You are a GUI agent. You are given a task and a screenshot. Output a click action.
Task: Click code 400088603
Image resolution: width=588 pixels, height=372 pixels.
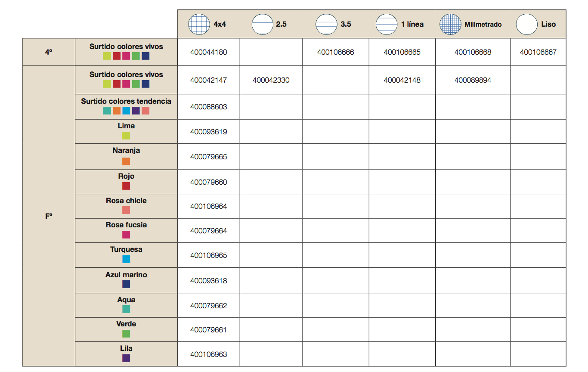(x=208, y=107)
